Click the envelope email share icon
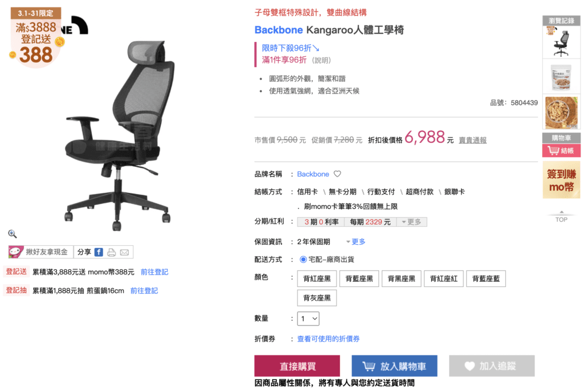Screen dimensions: 588x391 pos(125,252)
